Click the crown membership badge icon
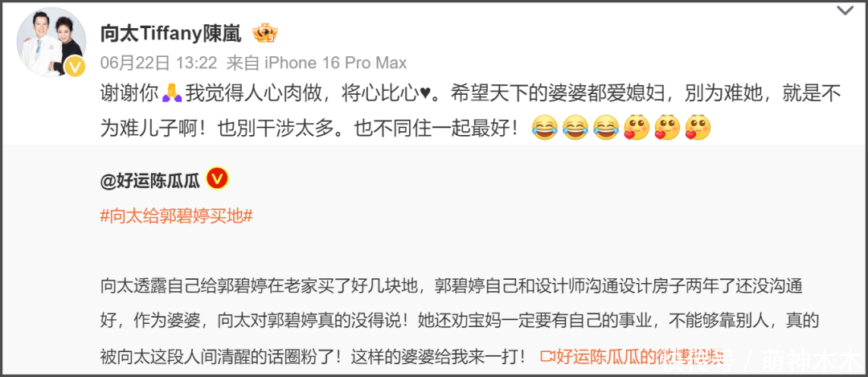Screen dimensions: 868x377 tap(264, 35)
